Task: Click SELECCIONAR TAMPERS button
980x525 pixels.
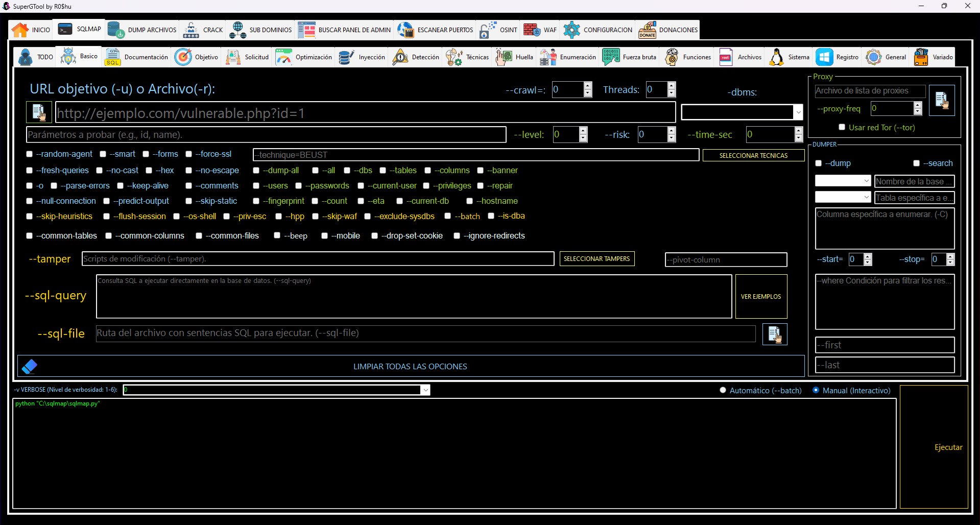Action: 597,259
